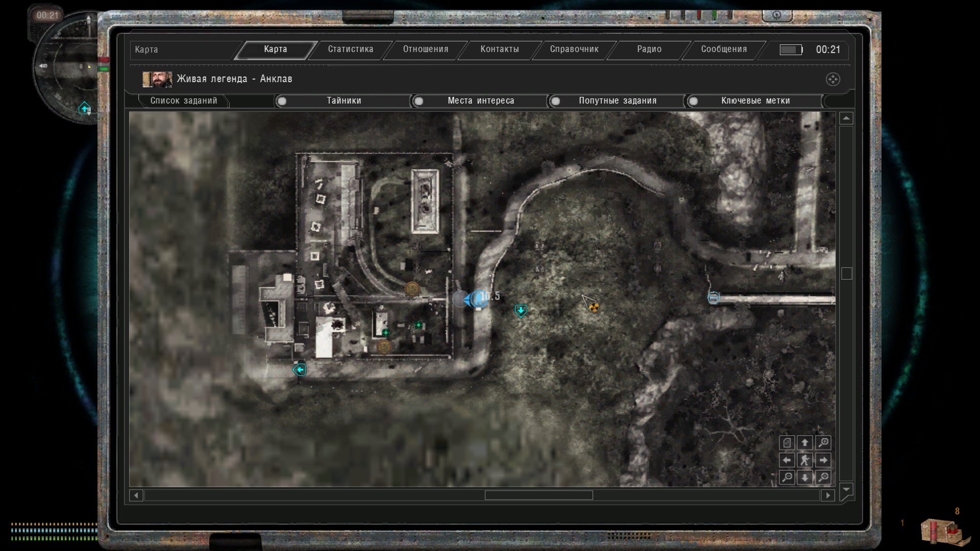Switch to the Статистика tab
The width and height of the screenshot is (980, 551).
tap(350, 49)
